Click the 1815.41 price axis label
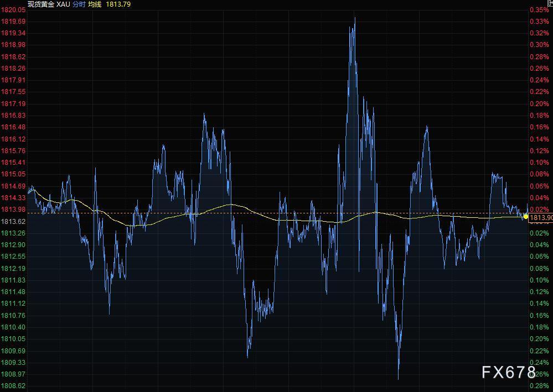Viewport: 553px width, 392px height. [13, 163]
